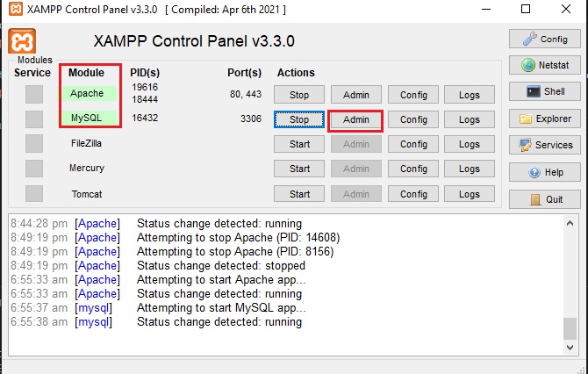Open Explorer with the folder icon
This screenshot has width=588, height=374.
[x=544, y=119]
